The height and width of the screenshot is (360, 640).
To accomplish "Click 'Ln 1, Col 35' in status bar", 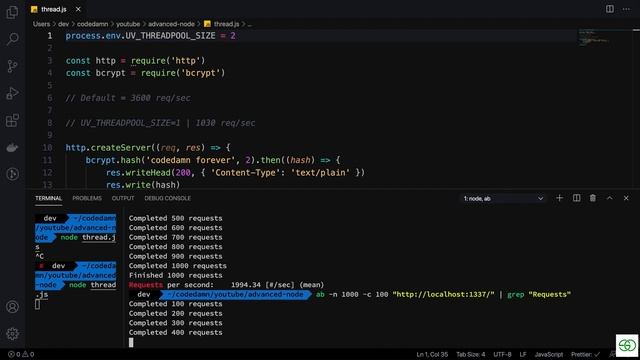I will point(432,354).
